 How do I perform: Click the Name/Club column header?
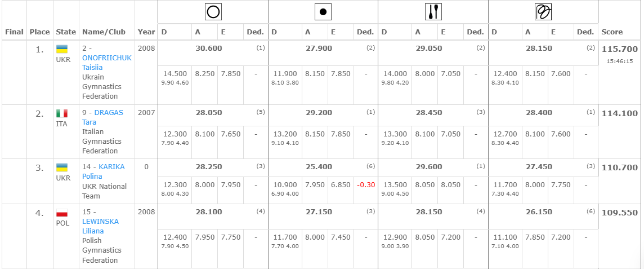coord(104,32)
